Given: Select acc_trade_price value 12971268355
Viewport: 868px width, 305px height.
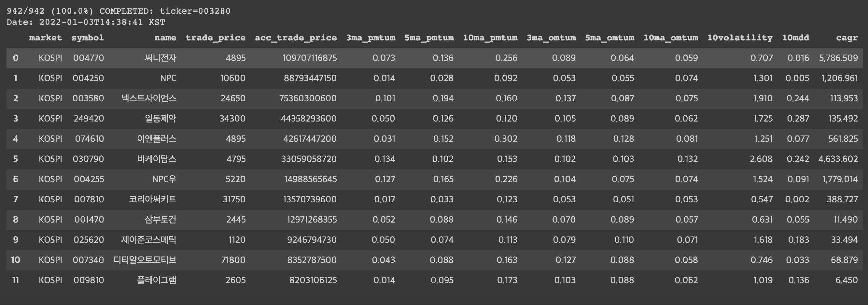Looking at the screenshot, I should point(312,220).
